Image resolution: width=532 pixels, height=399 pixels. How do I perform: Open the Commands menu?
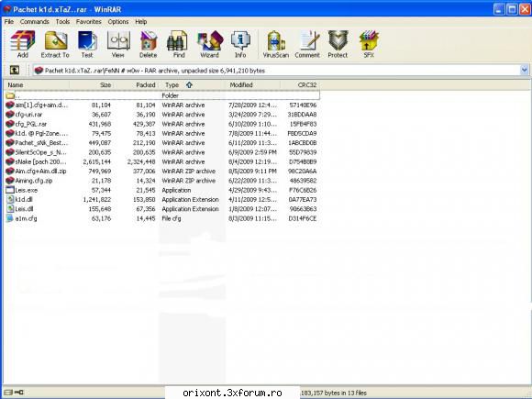pyautogui.click(x=35, y=22)
